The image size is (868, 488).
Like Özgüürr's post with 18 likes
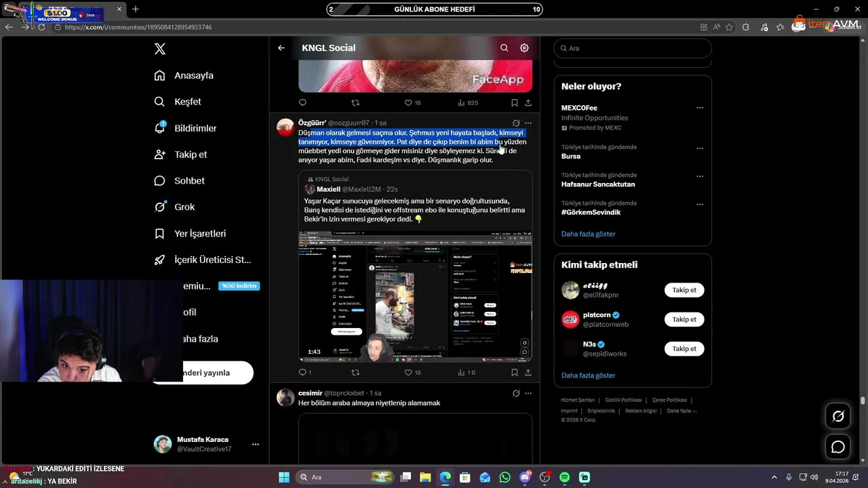[412, 373]
